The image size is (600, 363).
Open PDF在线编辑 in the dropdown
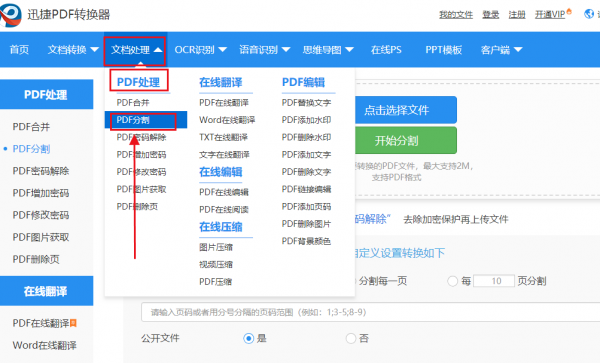click(x=224, y=192)
